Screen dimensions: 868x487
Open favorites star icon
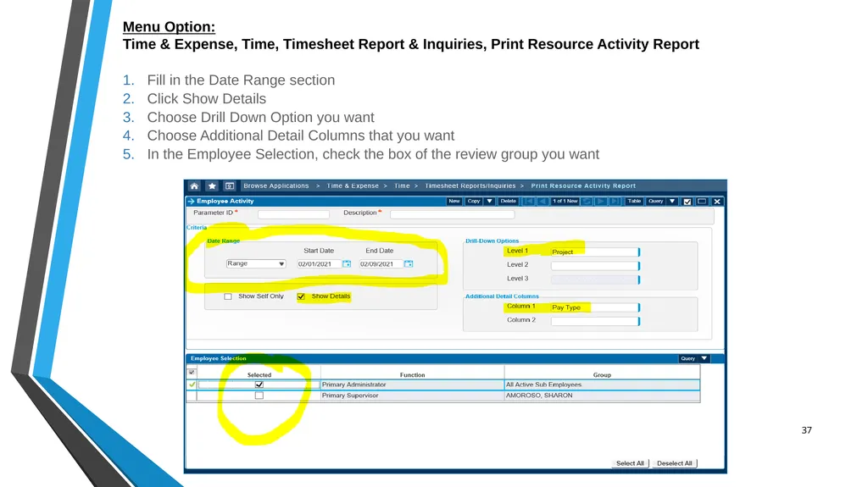(212, 186)
